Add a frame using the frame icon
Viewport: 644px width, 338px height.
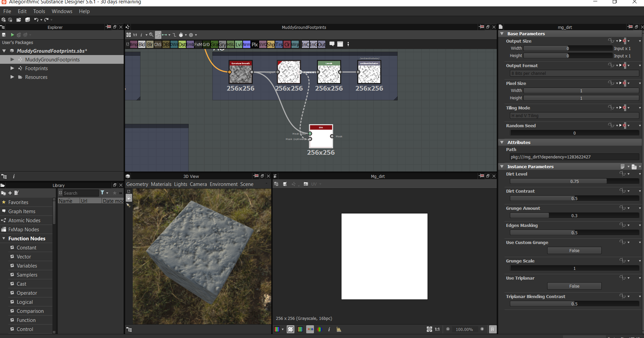[340, 44]
